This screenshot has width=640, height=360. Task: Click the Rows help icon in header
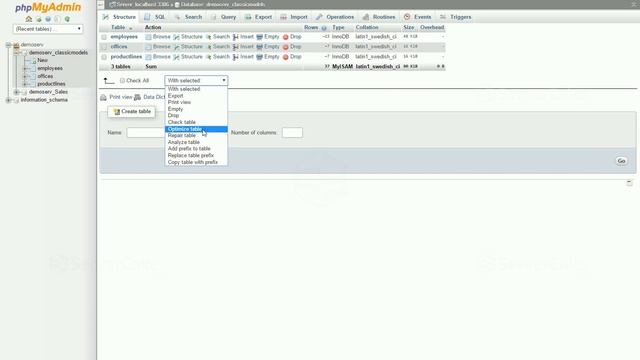pyautogui.click(x=324, y=28)
